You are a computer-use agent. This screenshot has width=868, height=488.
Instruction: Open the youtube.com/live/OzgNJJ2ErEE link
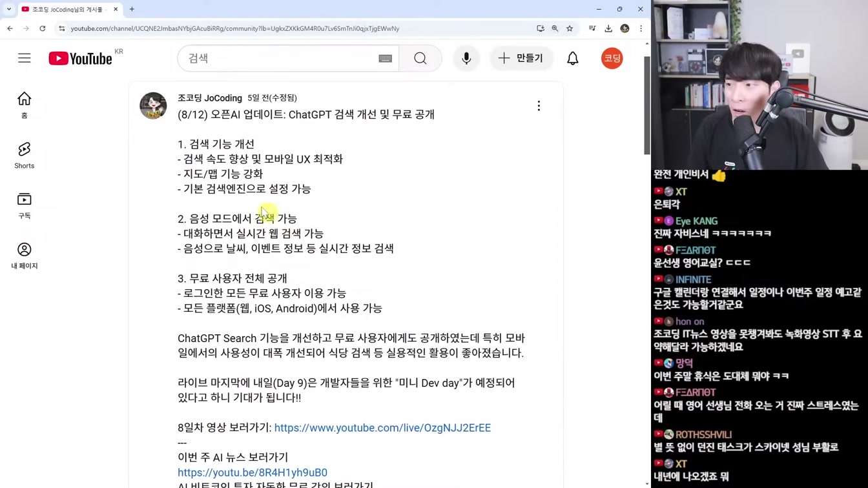[382, 428]
